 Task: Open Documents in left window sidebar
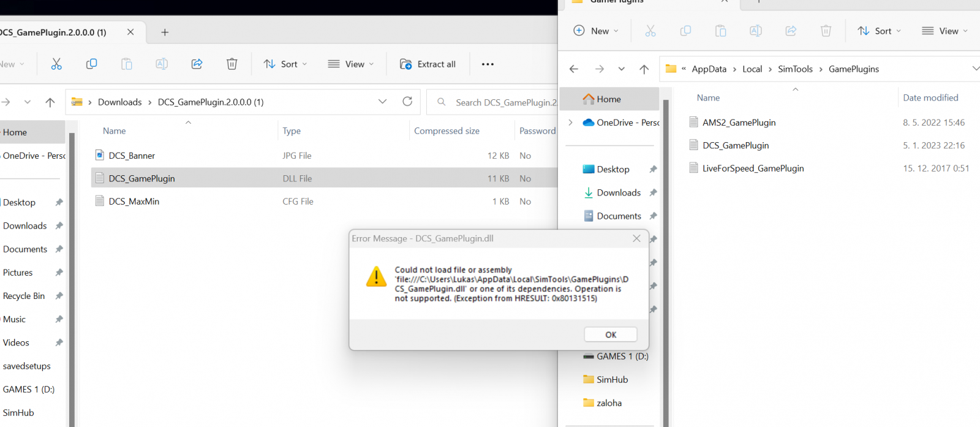[24, 249]
